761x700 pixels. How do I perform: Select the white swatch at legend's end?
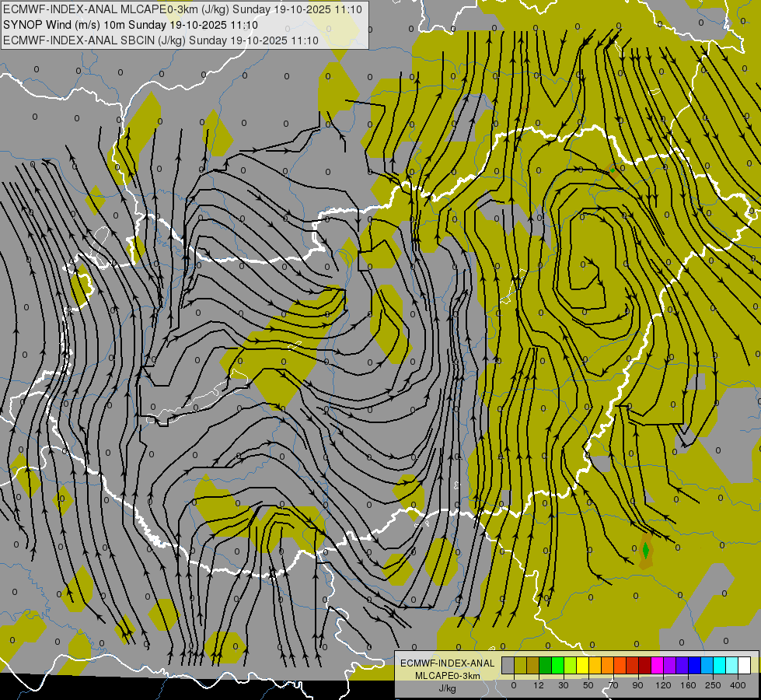coord(744,665)
